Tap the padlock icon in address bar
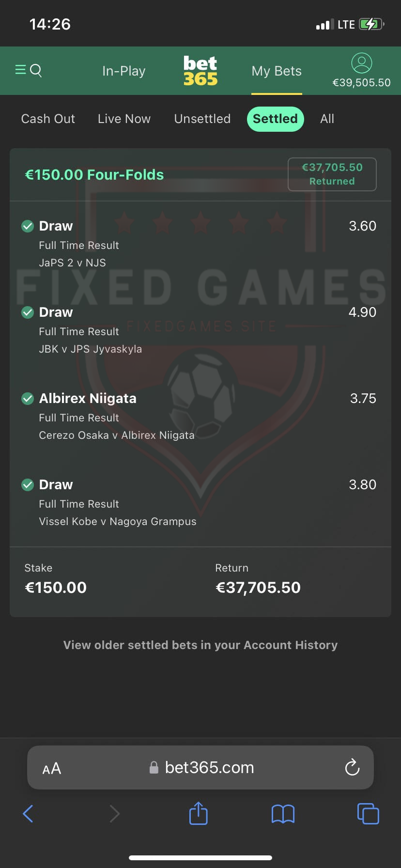 coord(154,768)
